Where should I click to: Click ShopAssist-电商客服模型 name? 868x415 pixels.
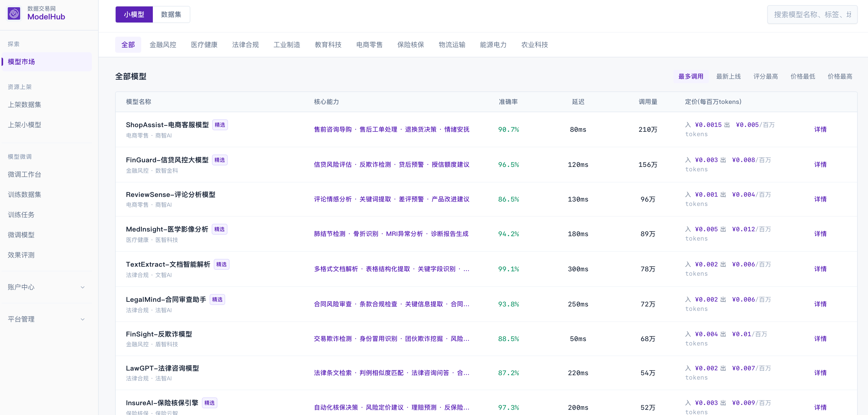(x=167, y=125)
